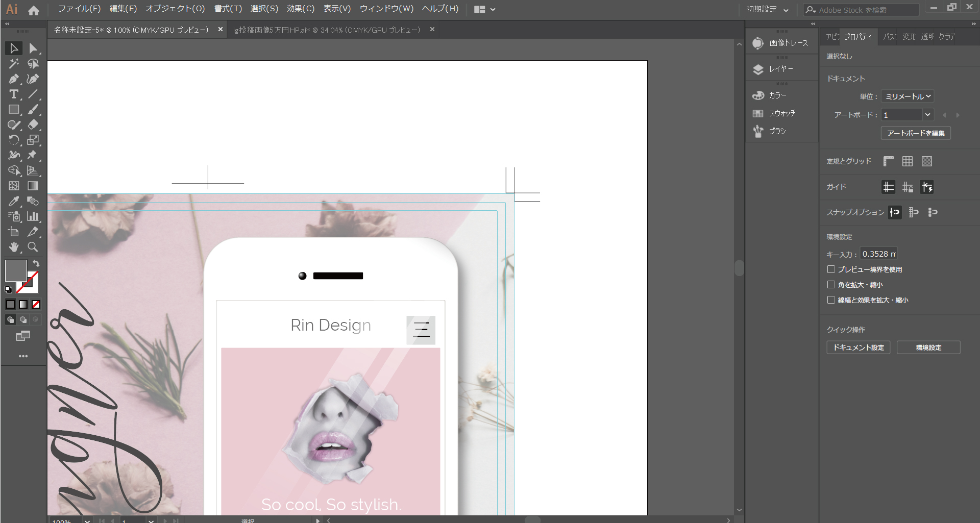Expand the artboard number dropdown
Screen dimensions: 980x523
(927, 115)
